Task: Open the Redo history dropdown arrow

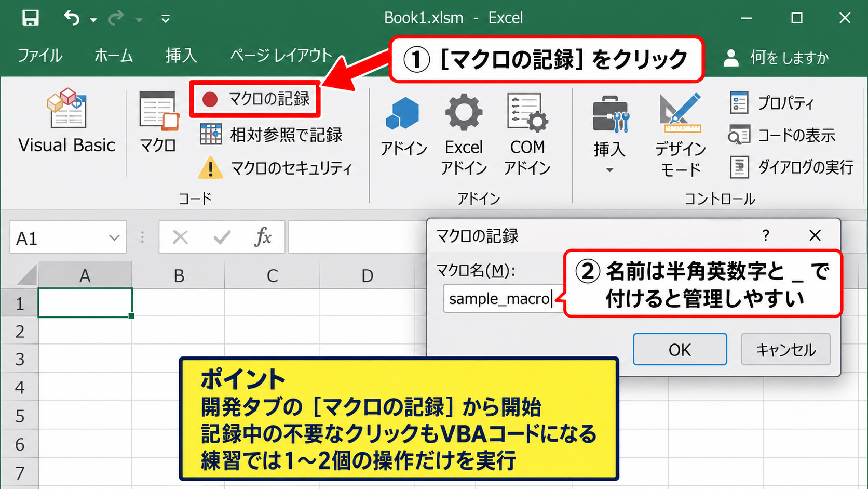Action: (x=139, y=20)
